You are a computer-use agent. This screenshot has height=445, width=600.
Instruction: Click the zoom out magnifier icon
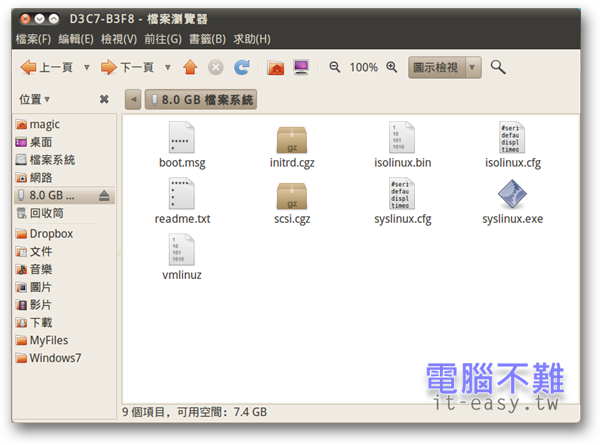[x=335, y=67]
